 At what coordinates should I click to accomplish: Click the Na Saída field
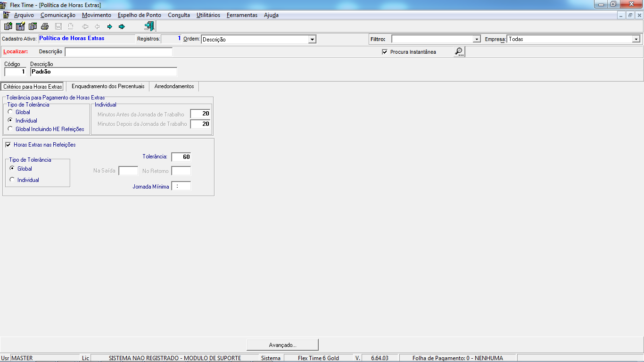click(128, 171)
